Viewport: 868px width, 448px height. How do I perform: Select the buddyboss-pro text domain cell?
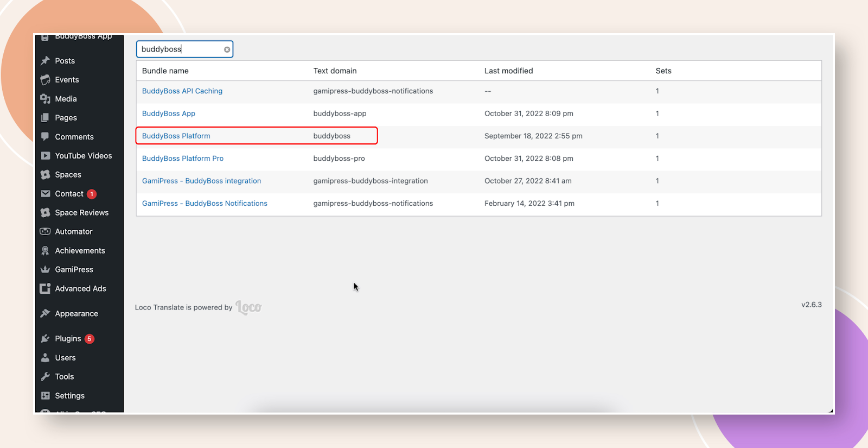pyautogui.click(x=339, y=159)
